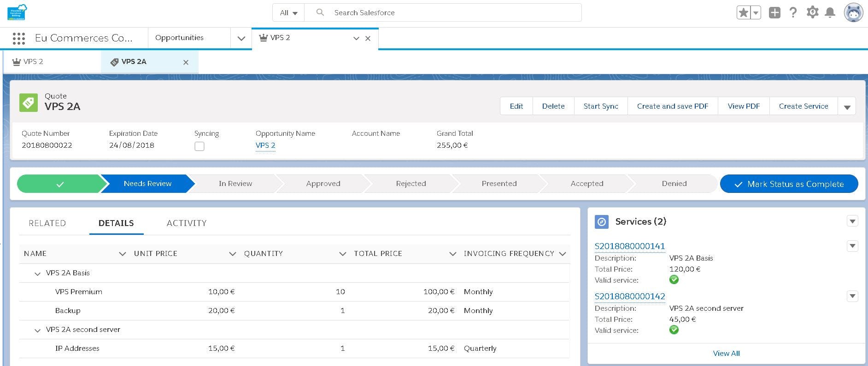Click the Services related list icon
868x366 pixels.
pos(602,222)
